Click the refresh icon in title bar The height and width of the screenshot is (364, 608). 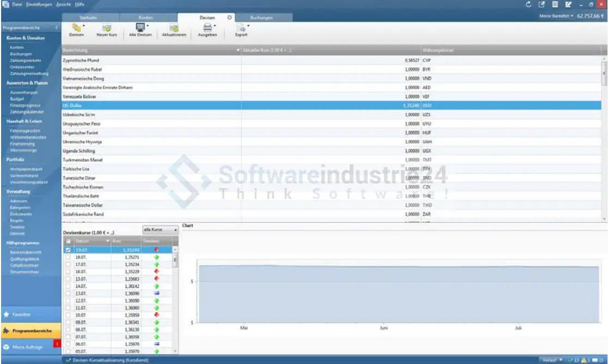(x=528, y=5)
